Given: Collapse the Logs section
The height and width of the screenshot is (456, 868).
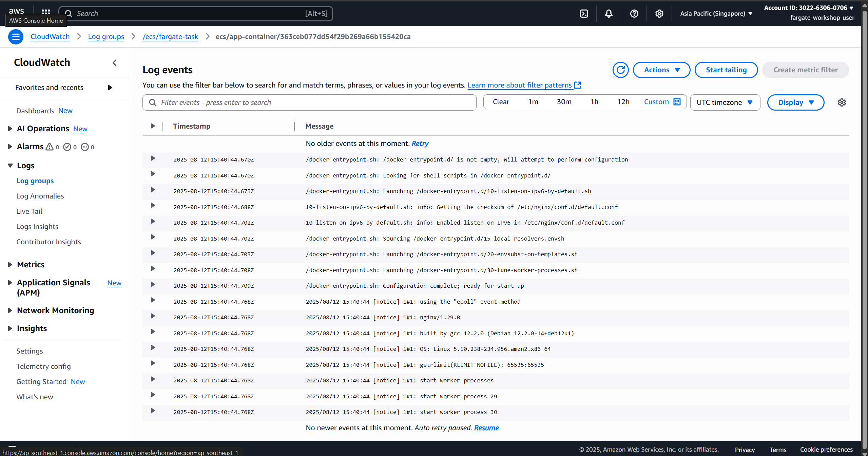Looking at the screenshot, I should (10, 166).
